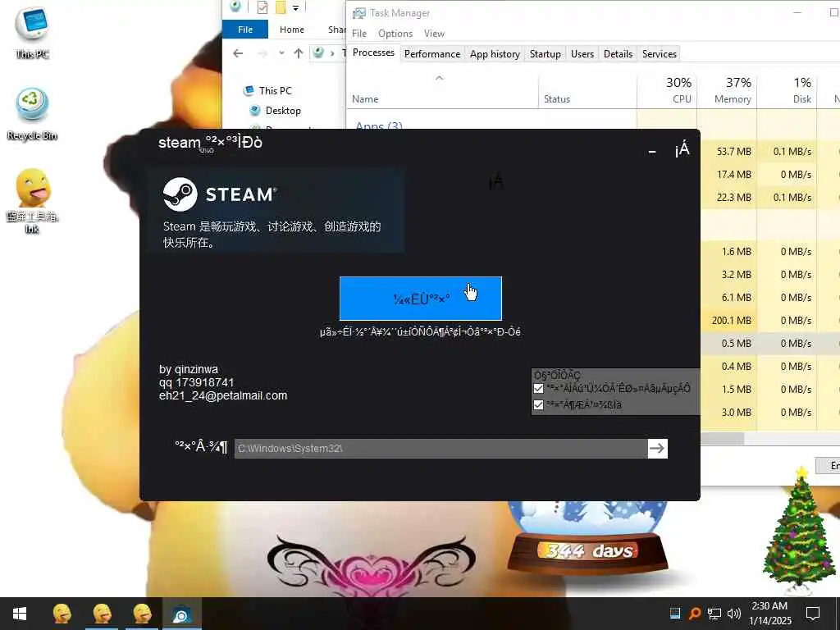The width and height of the screenshot is (840, 630).
Task: Click the blue monitor tray icon
Action: tap(675, 613)
